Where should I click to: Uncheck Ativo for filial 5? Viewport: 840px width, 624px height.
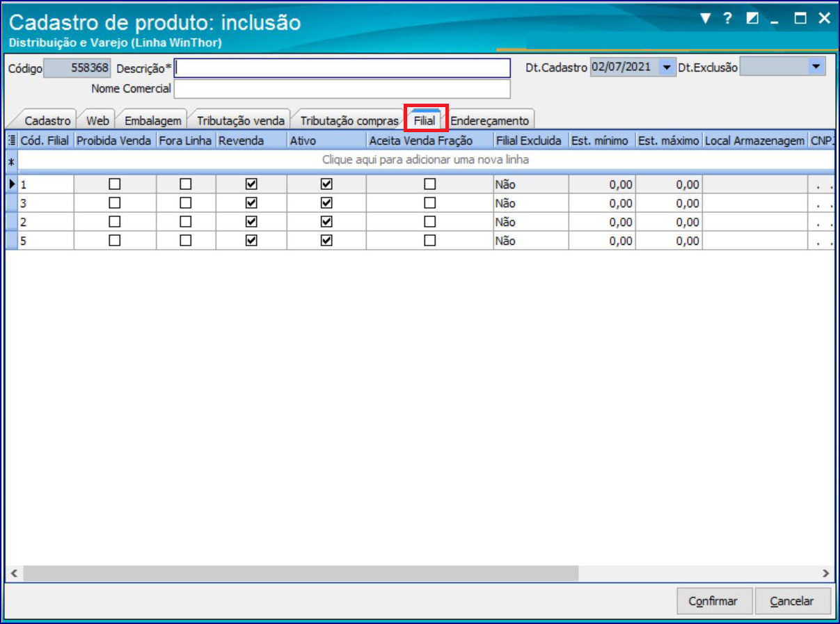coord(326,241)
